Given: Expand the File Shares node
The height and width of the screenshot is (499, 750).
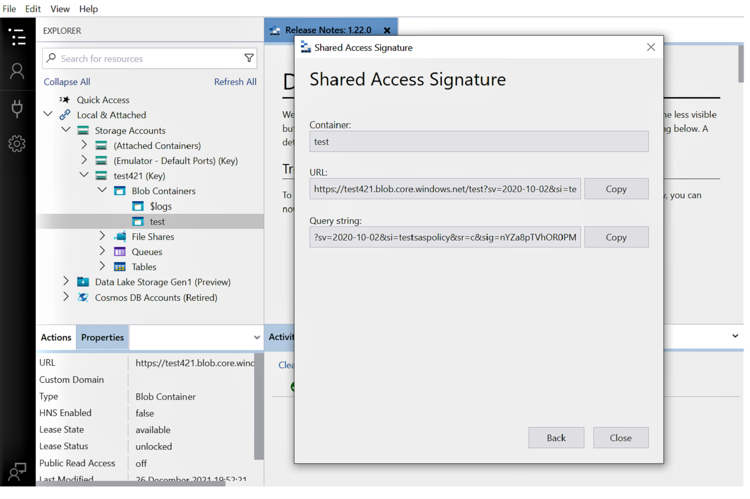Looking at the screenshot, I should click(102, 237).
